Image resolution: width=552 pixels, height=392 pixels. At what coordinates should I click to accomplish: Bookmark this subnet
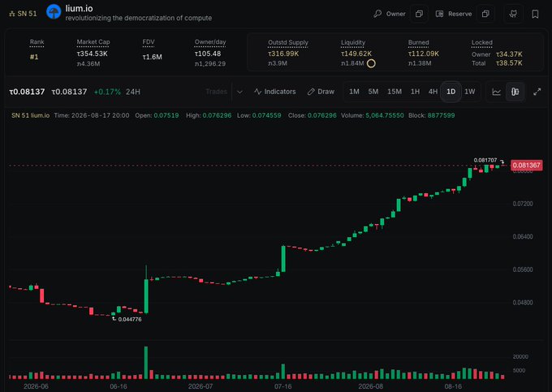coord(535,14)
